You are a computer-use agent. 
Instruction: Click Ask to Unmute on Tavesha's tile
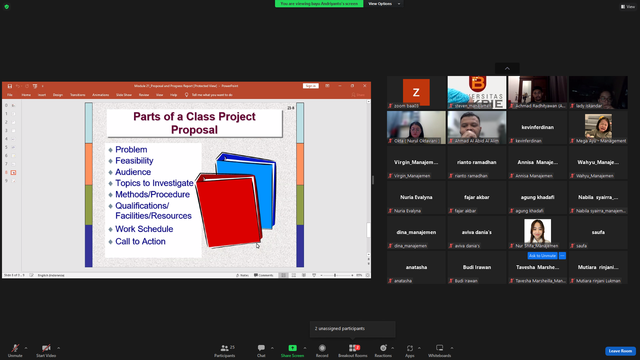click(542, 256)
